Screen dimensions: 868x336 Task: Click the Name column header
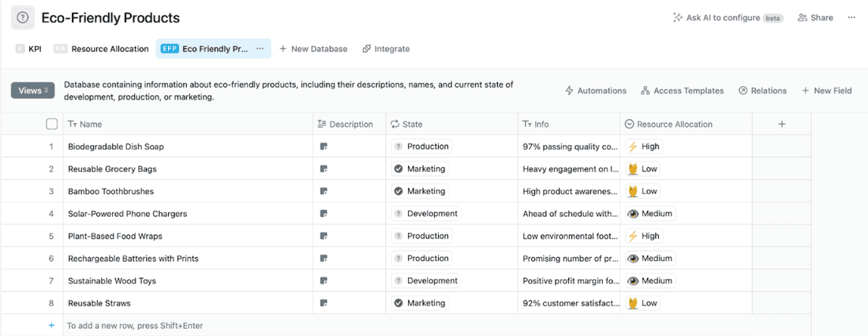click(x=189, y=124)
